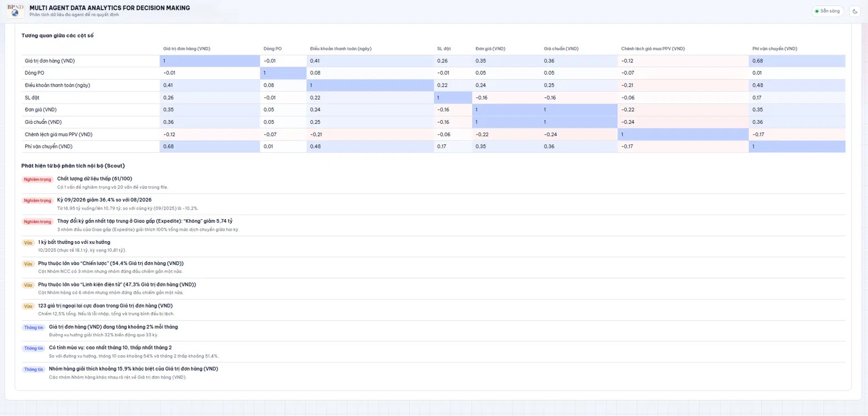
Task: Click the Thông tin badge beside Có tính mùa vụ
Action: 34,349
